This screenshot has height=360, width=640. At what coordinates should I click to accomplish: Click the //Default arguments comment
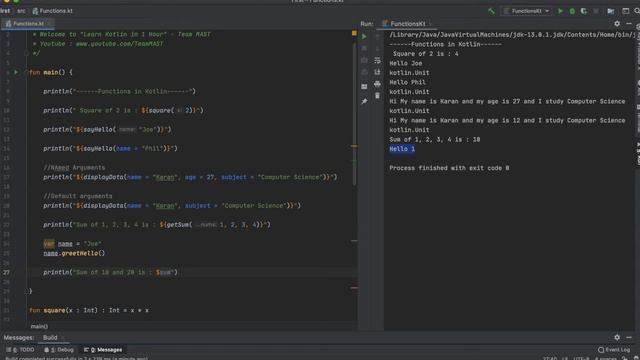point(78,196)
